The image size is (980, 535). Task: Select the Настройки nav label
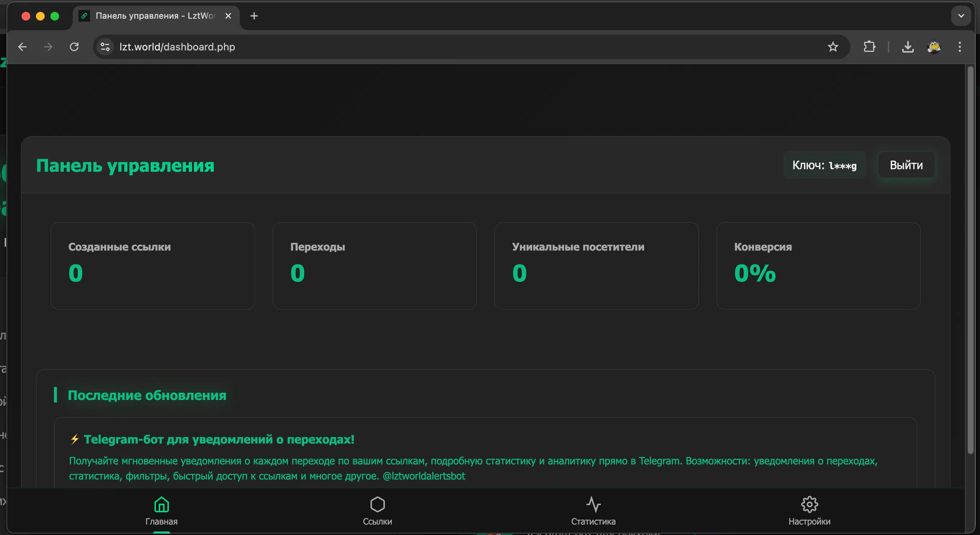click(x=809, y=522)
